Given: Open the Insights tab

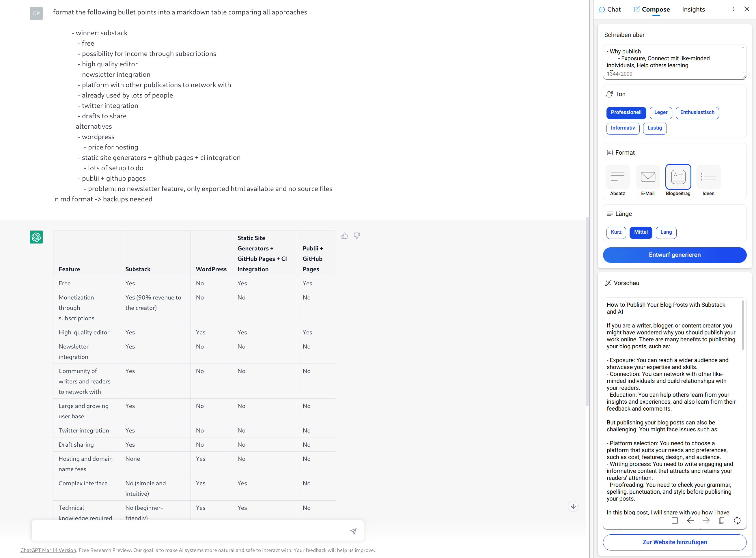Looking at the screenshot, I should click(x=693, y=10).
